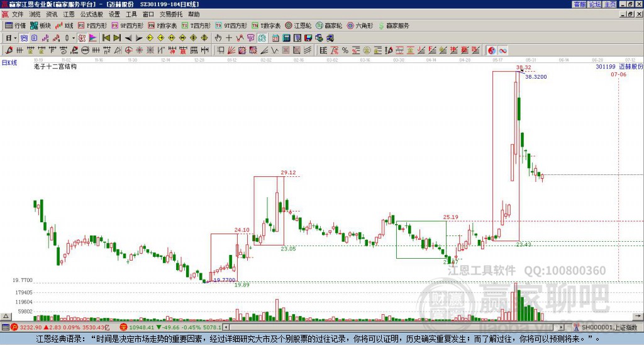Click the K线 chart icon
The image size is (644, 345).
64,25
